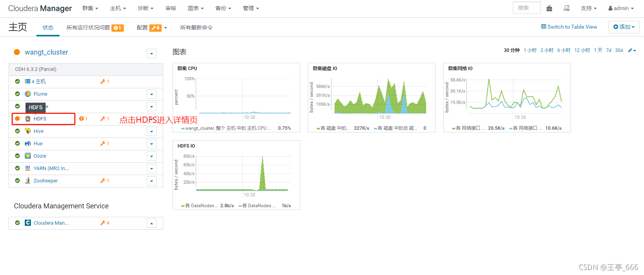Image resolution: width=644 pixels, height=275 pixels.
Task: Select the 30 分钟 time range
Action: [511, 50]
